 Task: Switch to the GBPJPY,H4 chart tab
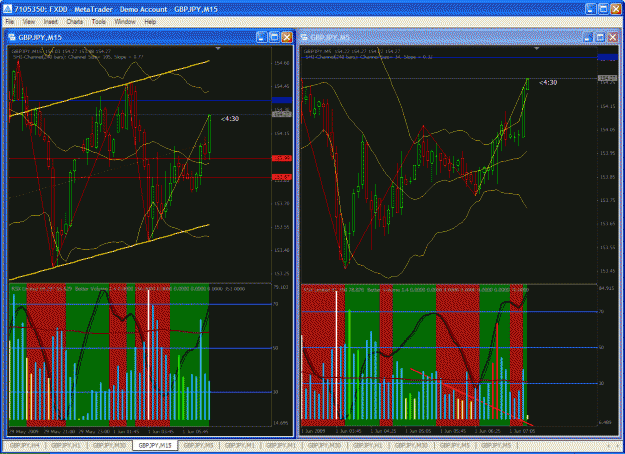click(25, 445)
